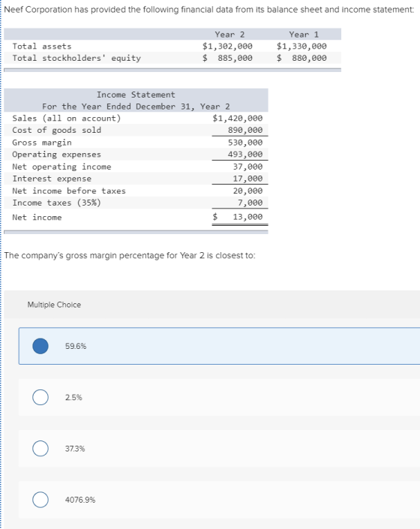Screen dimensions: 420x529
Task: Click the 'Sales (all on account)' row label
Action: click(x=67, y=118)
